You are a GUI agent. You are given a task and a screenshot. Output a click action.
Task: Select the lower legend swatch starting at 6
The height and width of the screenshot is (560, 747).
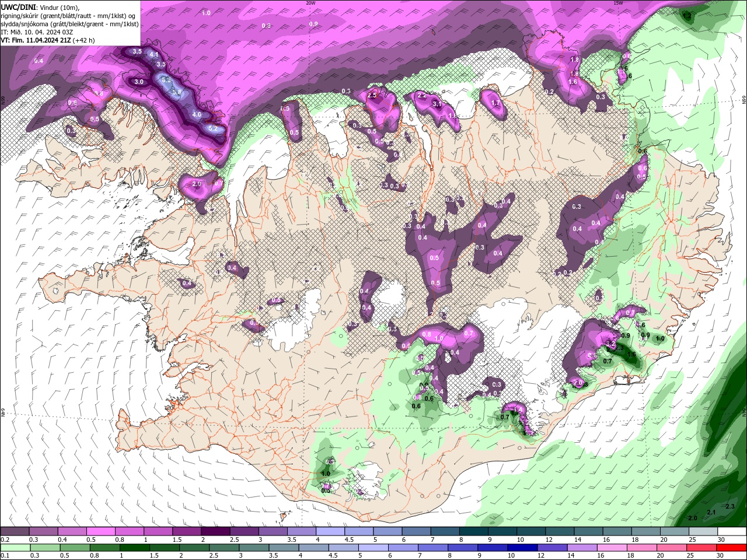403,548
